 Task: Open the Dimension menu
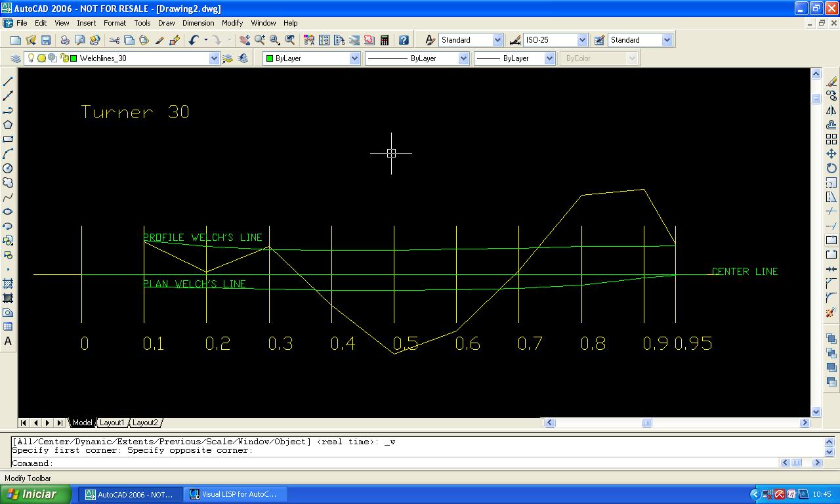(198, 23)
